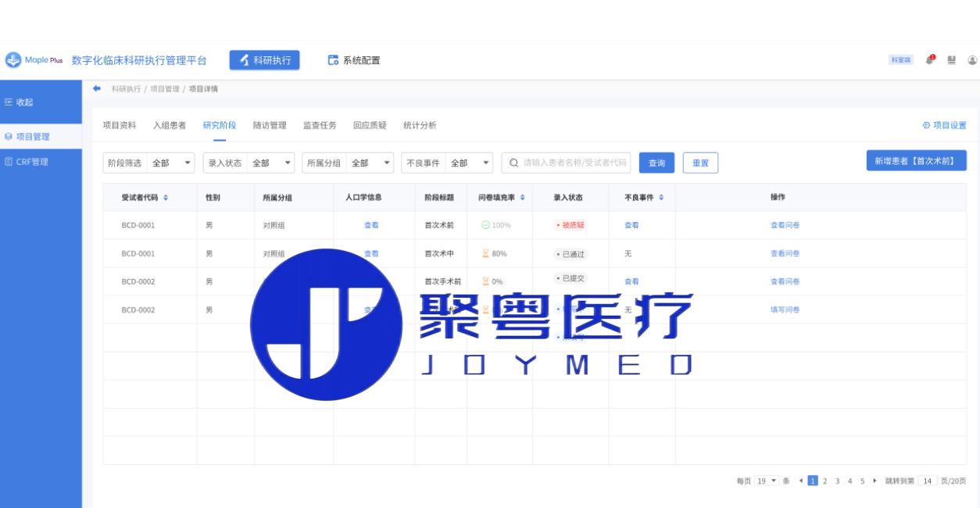Click the next page arrow in pagination

[874, 481]
